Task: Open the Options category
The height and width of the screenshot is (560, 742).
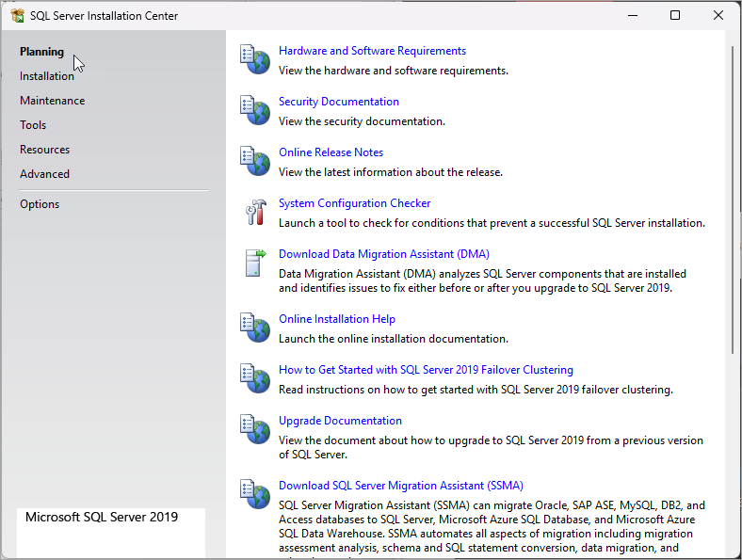Action: (40, 204)
